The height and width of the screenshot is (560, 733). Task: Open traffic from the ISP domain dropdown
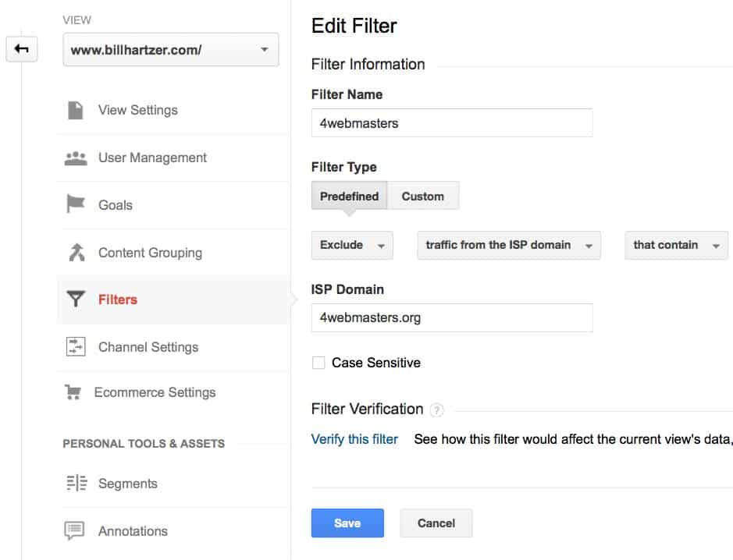509,245
